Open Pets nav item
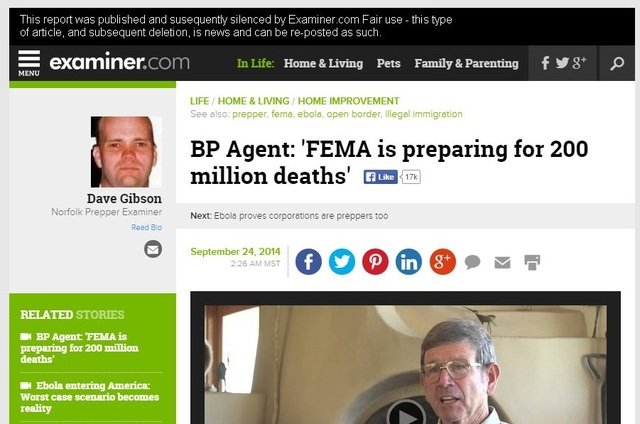This screenshot has height=424, width=640. (389, 63)
